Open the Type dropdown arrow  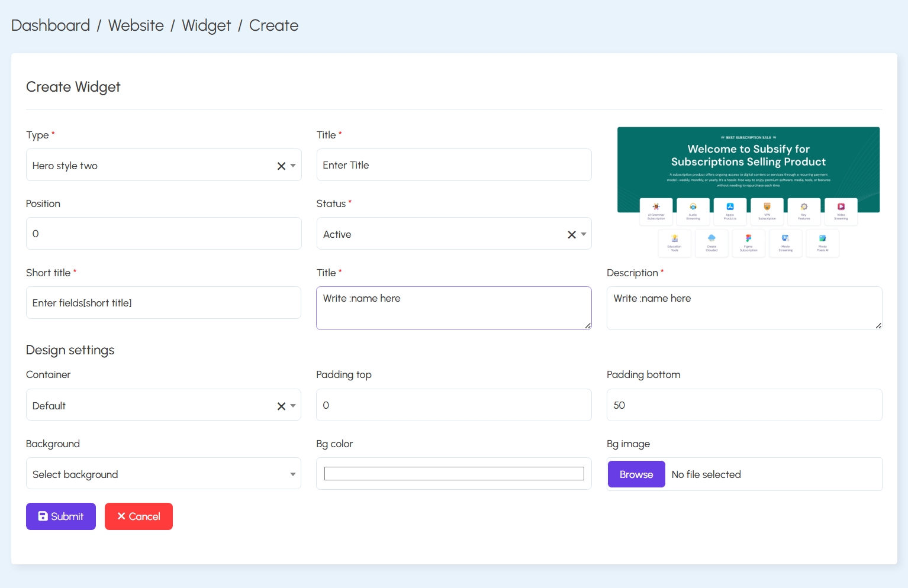point(293,166)
